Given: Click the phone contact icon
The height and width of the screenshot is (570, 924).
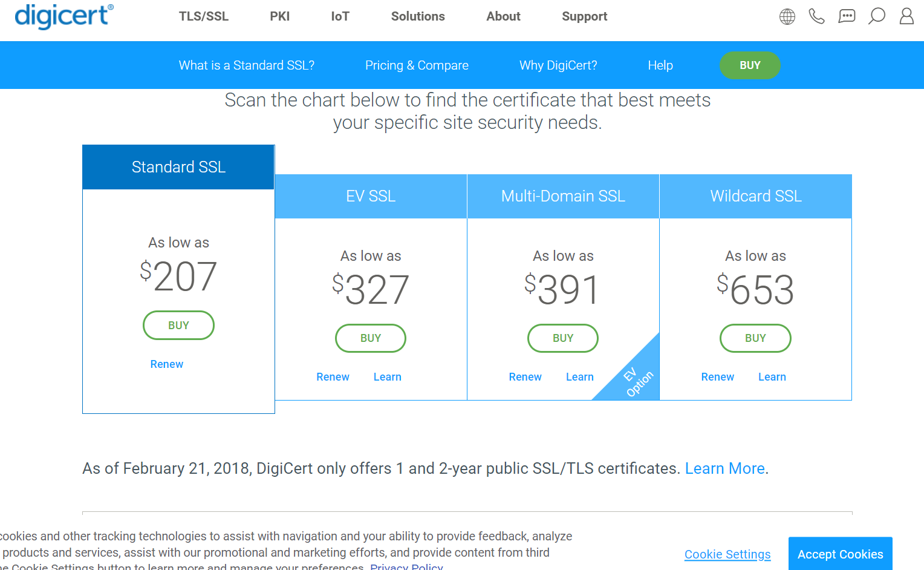Looking at the screenshot, I should (x=817, y=16).
